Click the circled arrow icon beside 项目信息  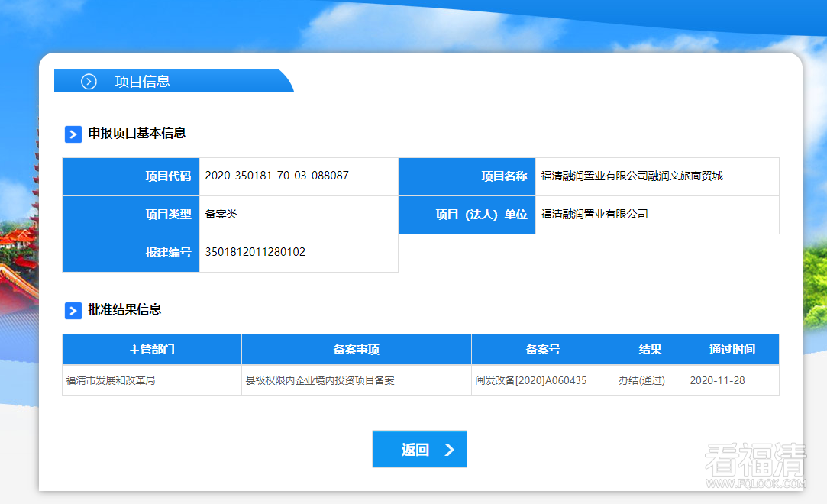(89, 81)
